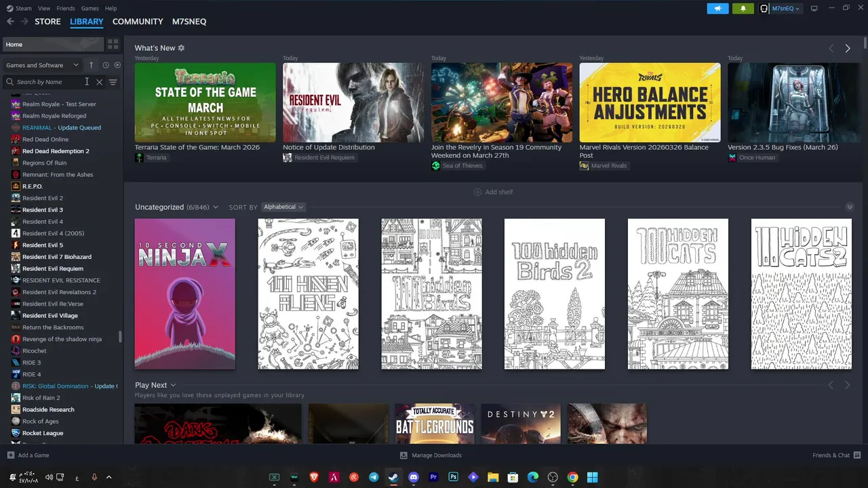Open the Games menu
This screenshot has width=868, height=488.
click(90, 8)
